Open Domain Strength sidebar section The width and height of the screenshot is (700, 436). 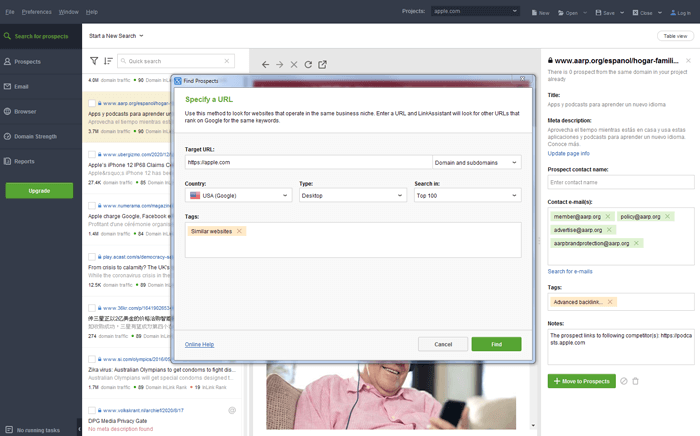[x=41, y=137]
